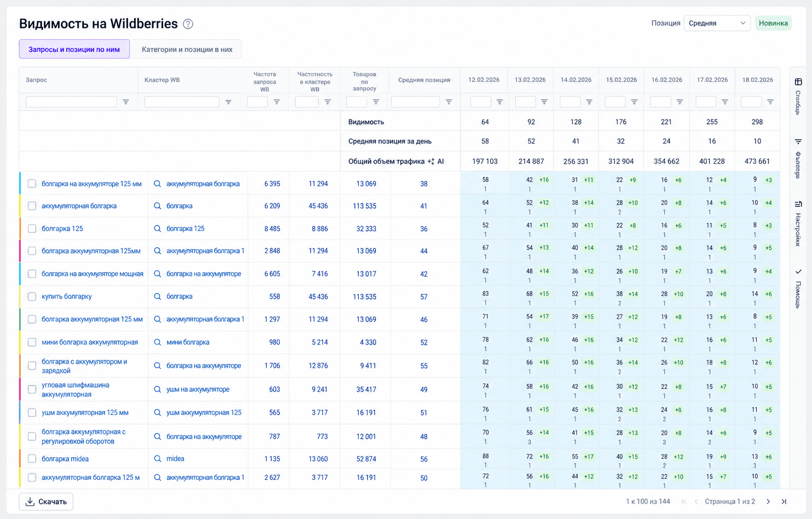This screenshot has height=519, width=812.
Task: Open the filter icon in the Средняя позиция column
Action: (x=449, y=102)
